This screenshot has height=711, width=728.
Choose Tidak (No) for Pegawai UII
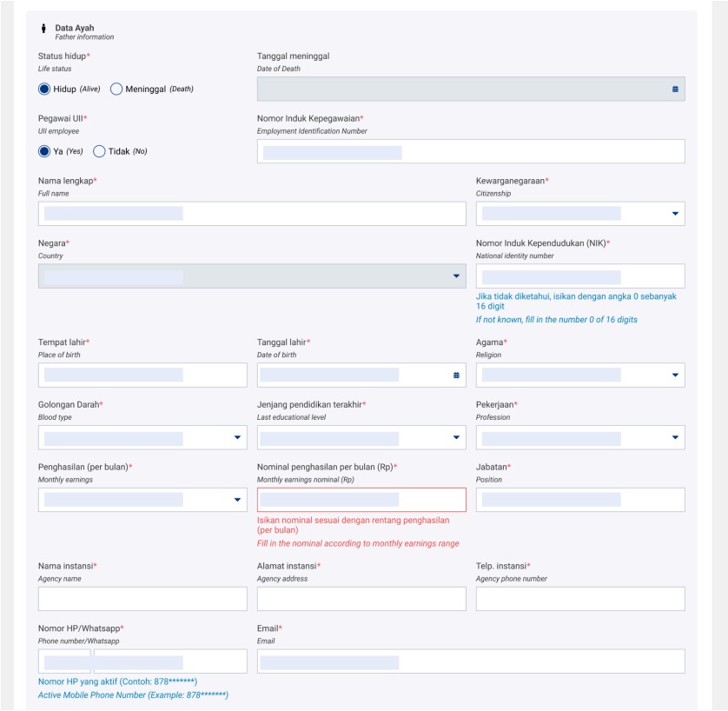pos(99,151)
